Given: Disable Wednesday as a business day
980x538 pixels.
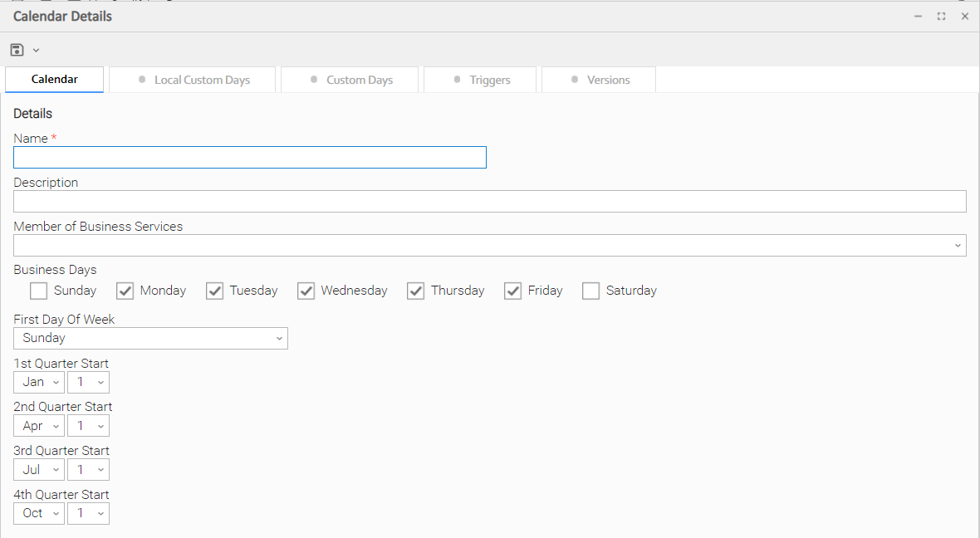Looking at the screenshot, I should [306, 291].
